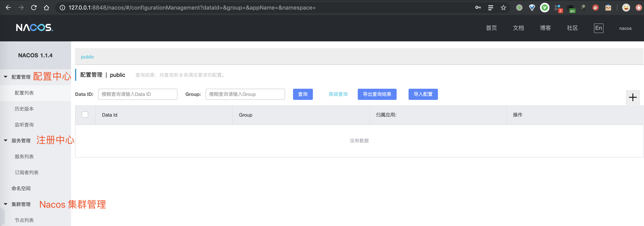Click the browser reload icon
The image size is (644, 226).
(34, 8)
